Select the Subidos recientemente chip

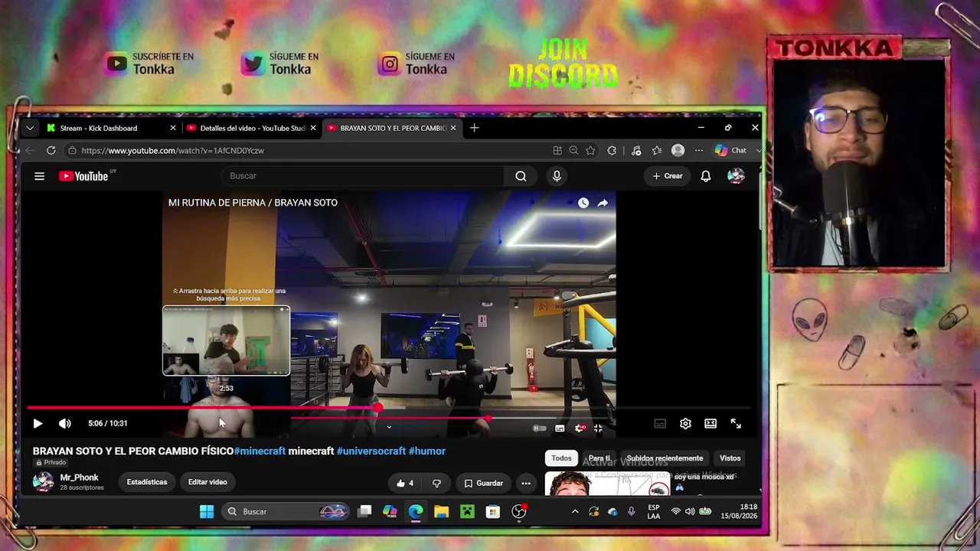(x=665, y=458)
